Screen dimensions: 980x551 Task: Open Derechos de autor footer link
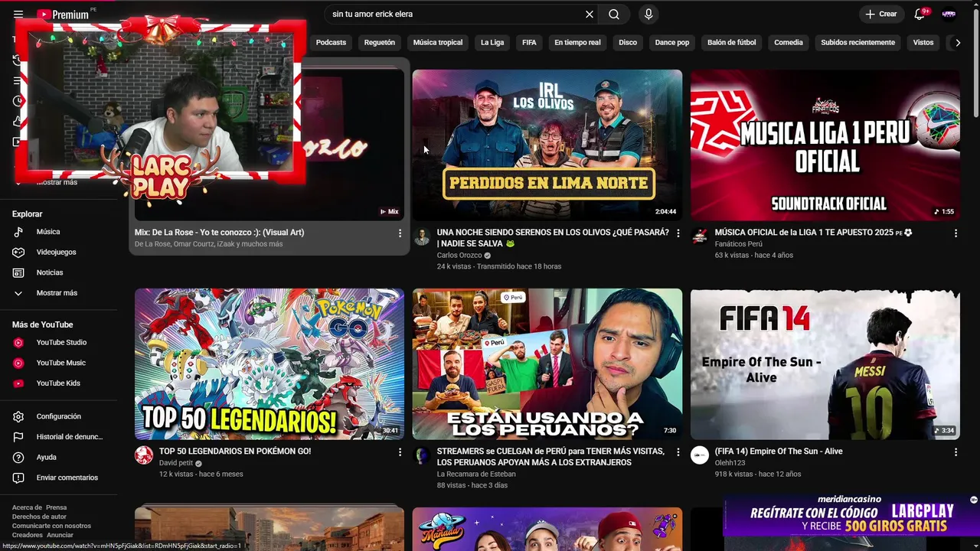tap(39, 517)
